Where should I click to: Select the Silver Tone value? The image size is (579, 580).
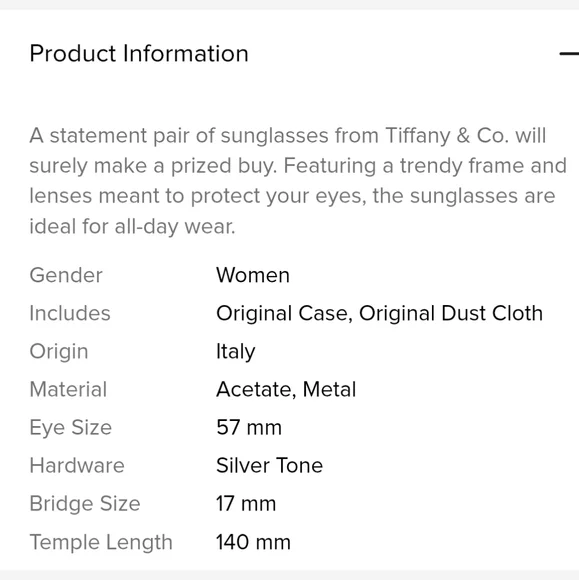269,466
